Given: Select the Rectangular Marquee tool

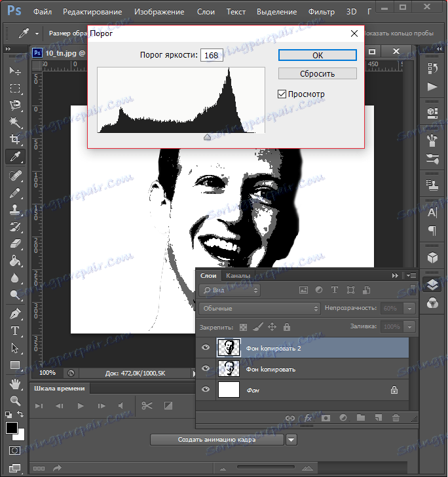Looking at the screenshot, I should (x=15, y=88).
